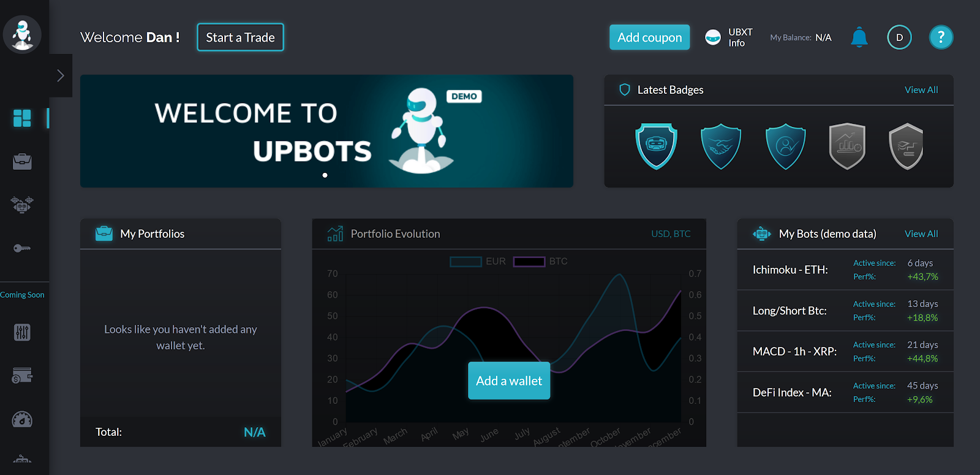This screenshot has height=475, width=980.
Task: Open the speedometer gauge icon in sidebar
Action: pyautogui.click(x=22, y=419)
